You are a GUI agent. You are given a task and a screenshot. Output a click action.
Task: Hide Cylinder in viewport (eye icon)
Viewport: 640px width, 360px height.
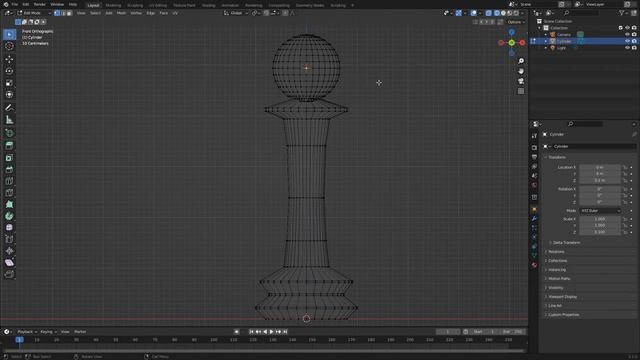pos(627,41)
